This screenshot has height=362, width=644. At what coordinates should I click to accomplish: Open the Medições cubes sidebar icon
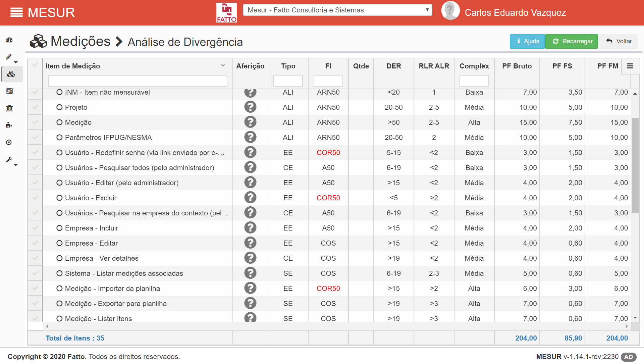tap(11, 74)
